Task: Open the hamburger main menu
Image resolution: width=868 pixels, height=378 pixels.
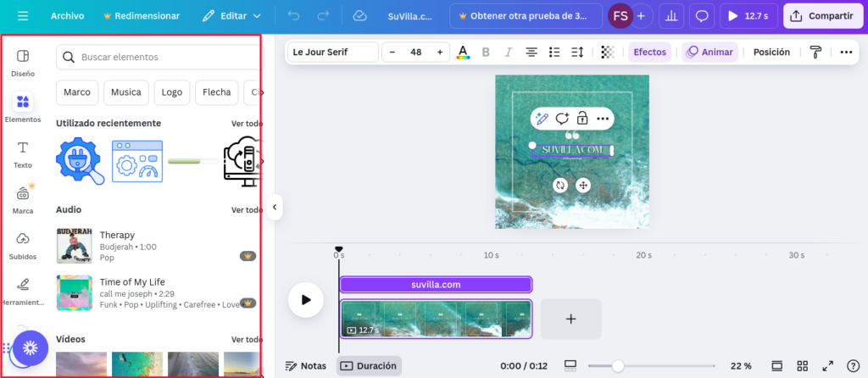Action: click(23, 16)
